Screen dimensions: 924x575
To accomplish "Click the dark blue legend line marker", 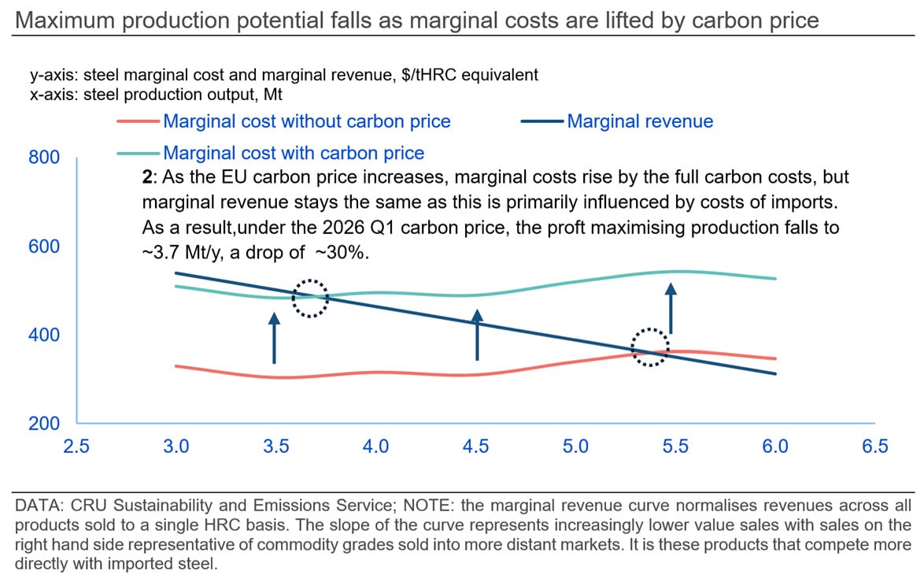I will pos(543,121).
